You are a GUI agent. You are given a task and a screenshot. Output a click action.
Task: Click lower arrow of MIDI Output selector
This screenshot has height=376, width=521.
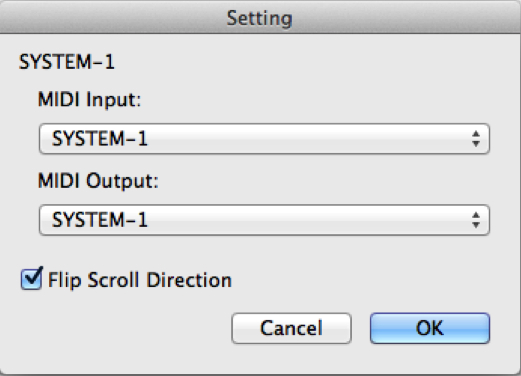pos(476,225)
